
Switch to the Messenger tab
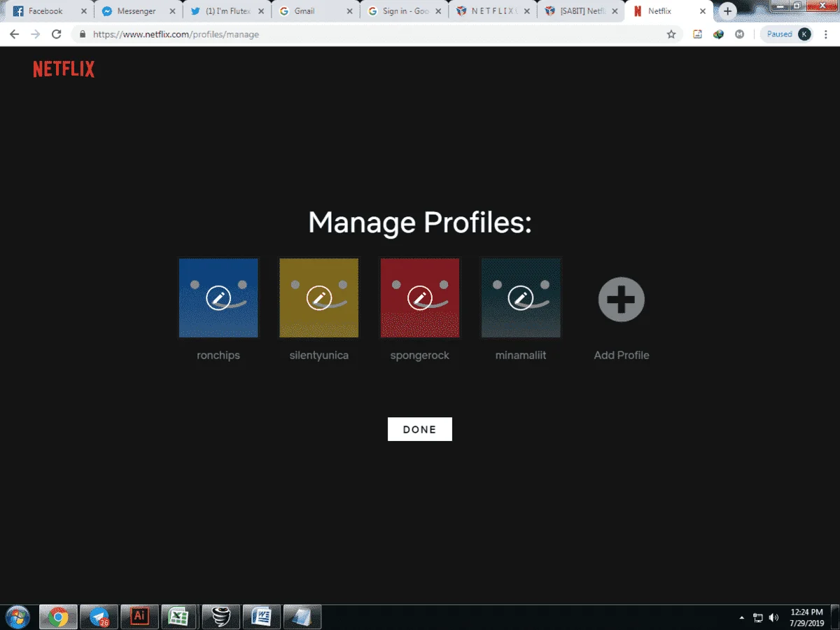tap(136, 11)
